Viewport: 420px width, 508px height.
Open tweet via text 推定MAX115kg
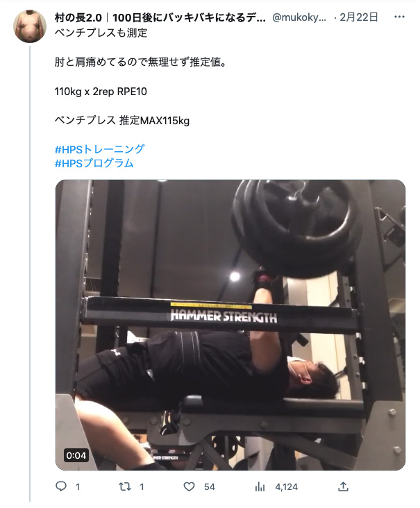pos(154,121)
